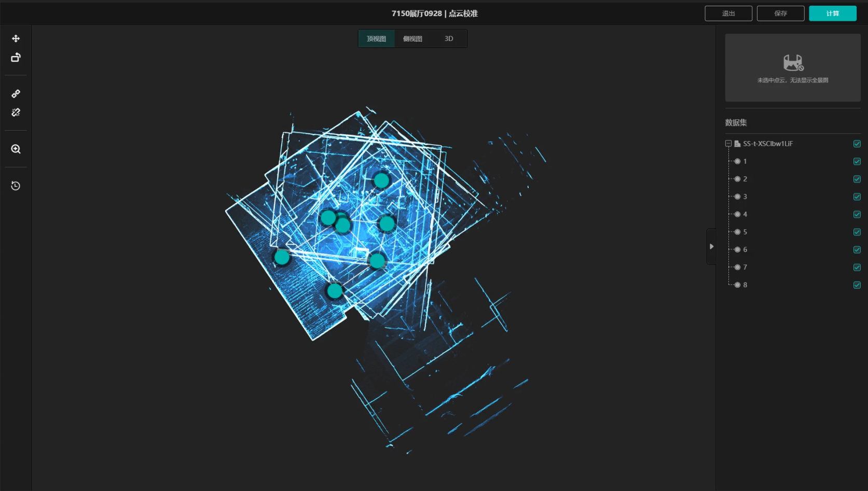The height and width of the screenshot is (491, 868).
Task: Select the move/pan tool
Action: (x=16, y=39)
